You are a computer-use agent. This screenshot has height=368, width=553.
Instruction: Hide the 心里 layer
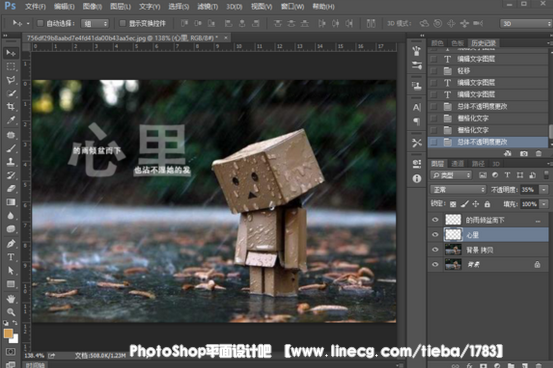coord(435,235)
